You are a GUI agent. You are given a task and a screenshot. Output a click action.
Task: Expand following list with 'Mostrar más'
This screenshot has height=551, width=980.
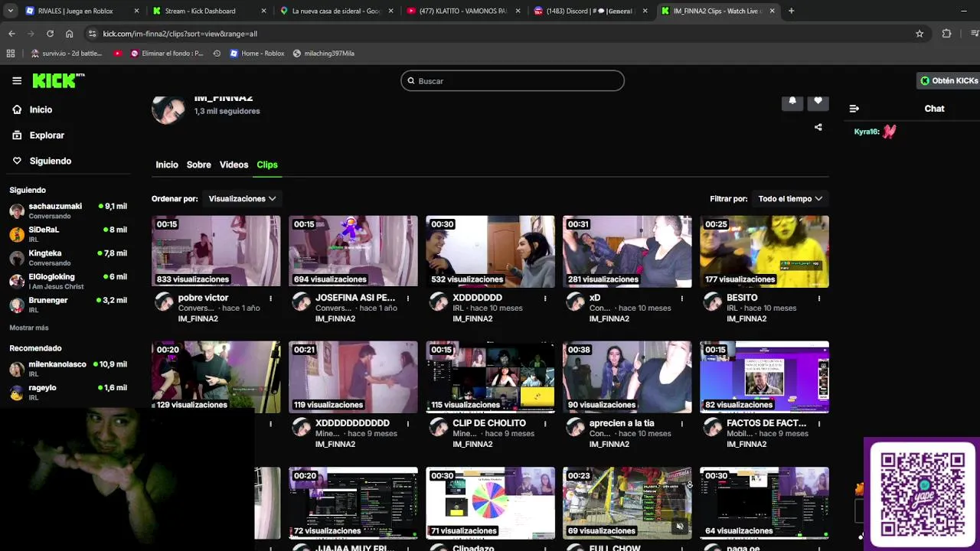click(29, 328)
